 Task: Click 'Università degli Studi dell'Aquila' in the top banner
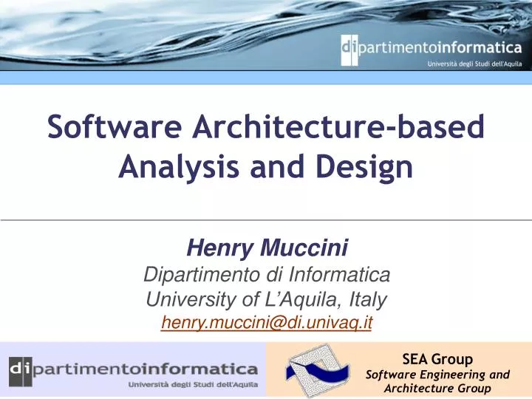pyautogui.click(x=474, y=64)
